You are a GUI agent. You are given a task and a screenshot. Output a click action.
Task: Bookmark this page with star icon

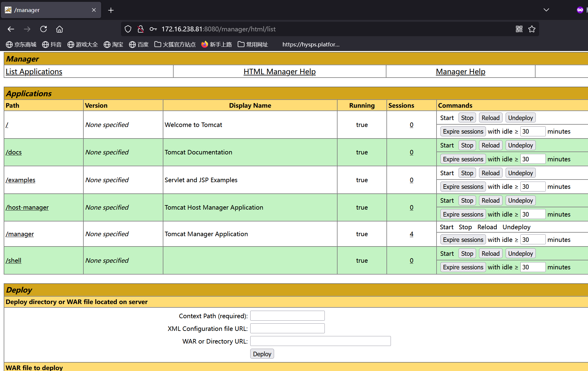tap(532, 29)
